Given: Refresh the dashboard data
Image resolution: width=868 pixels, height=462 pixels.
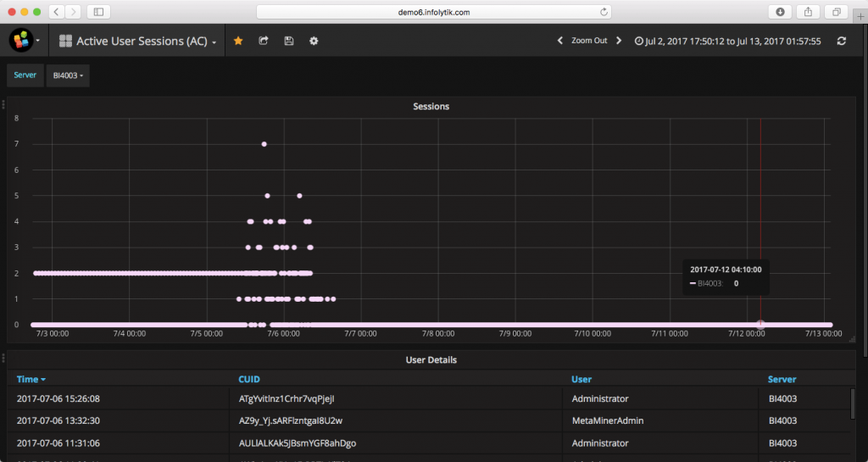Looking at the screenshot, I should (841, 41).
